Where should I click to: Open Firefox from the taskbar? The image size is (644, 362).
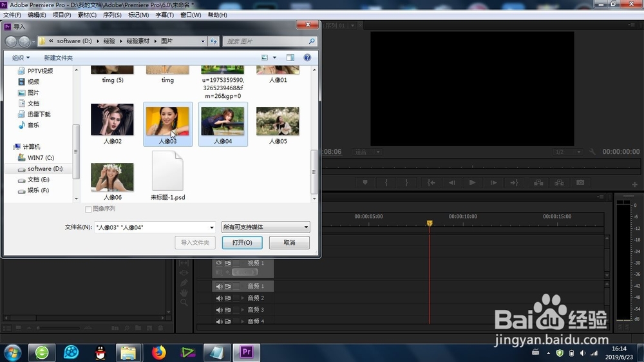pyautogui.click(x=159, y=352)
